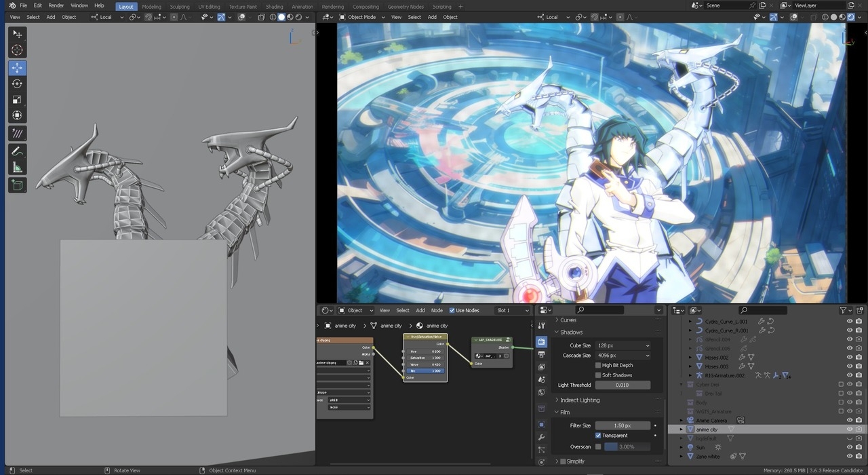The image size is (868, 475).
Task: Hide Zane white in viewport
Action: [850, 456]
